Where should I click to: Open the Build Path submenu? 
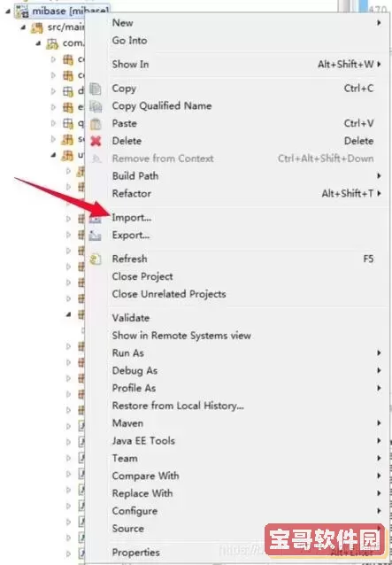pos(237,176)
